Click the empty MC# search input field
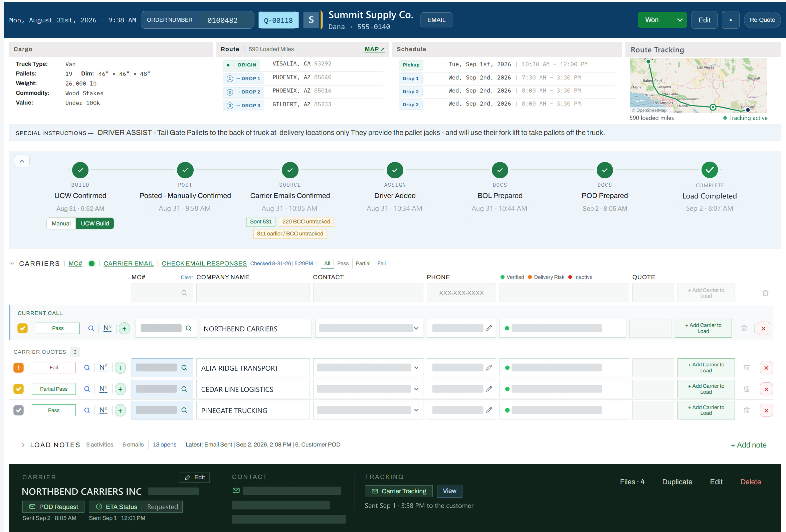 (x=162, y=293)
